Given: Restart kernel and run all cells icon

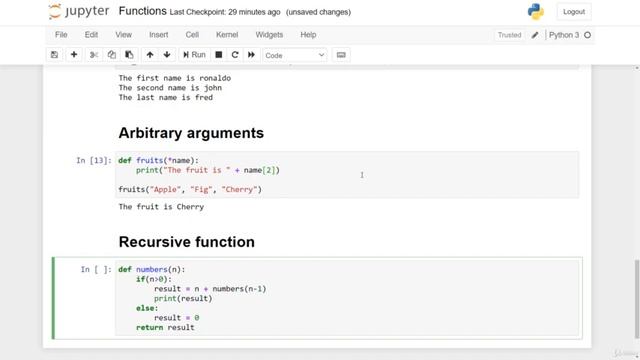Looking at the screenshot, I should pos(251,55).
